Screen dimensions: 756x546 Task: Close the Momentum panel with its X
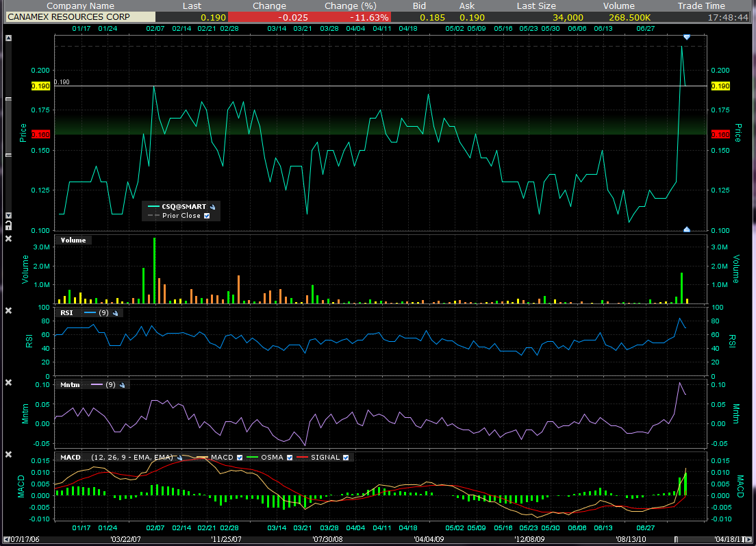click(8, 383)
